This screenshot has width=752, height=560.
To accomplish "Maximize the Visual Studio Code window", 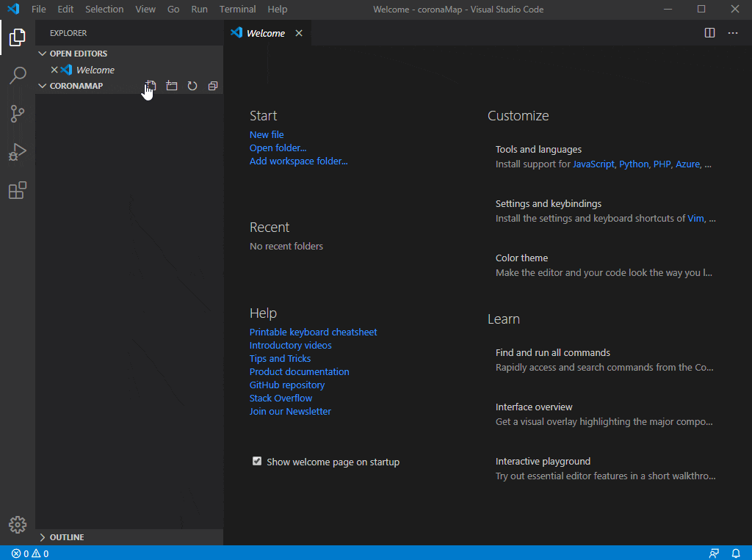I will point(701,9).
